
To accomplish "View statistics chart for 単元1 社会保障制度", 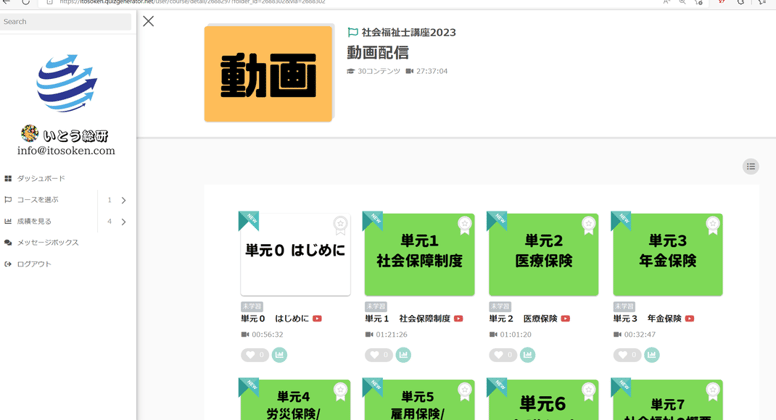I will click(403, 355).
